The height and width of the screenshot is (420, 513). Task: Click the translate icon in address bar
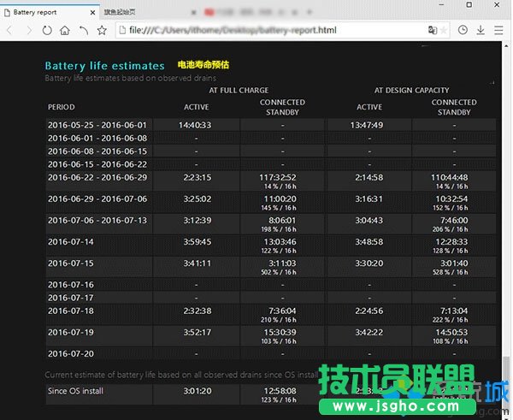coord(433,30)
